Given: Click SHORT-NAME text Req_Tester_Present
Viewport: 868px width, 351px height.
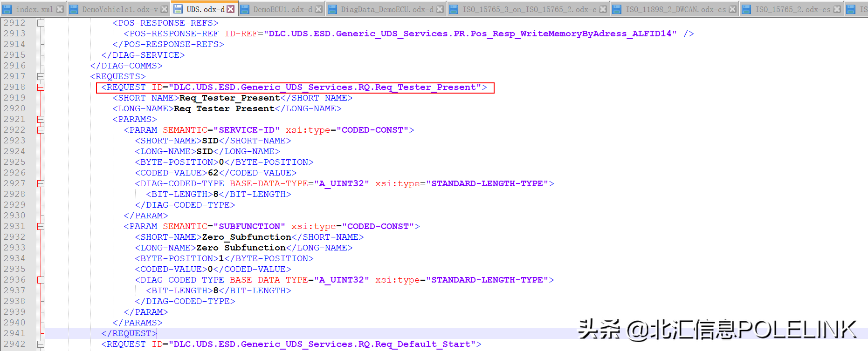Looking at the screenshot, I should [230, 98].
